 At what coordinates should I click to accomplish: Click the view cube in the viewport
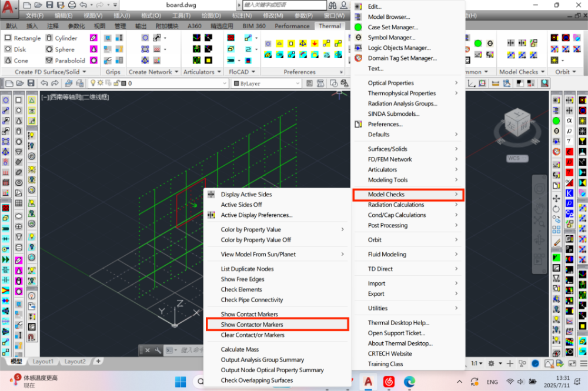[517, 123]
